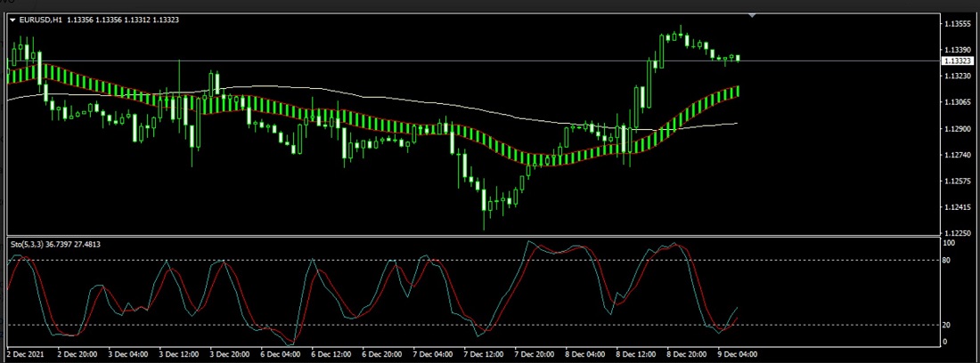Click the right end of the white moving average

(736, 124)
